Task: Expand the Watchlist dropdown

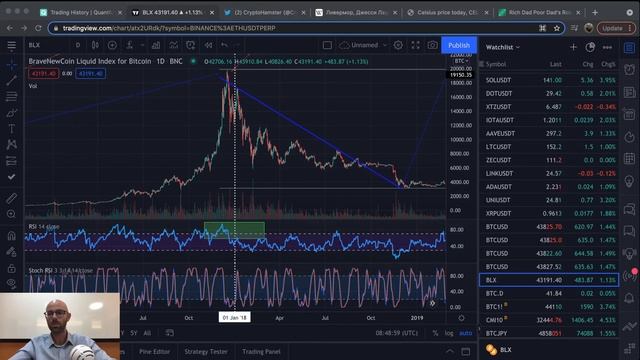Action: (x=503, y=47)
